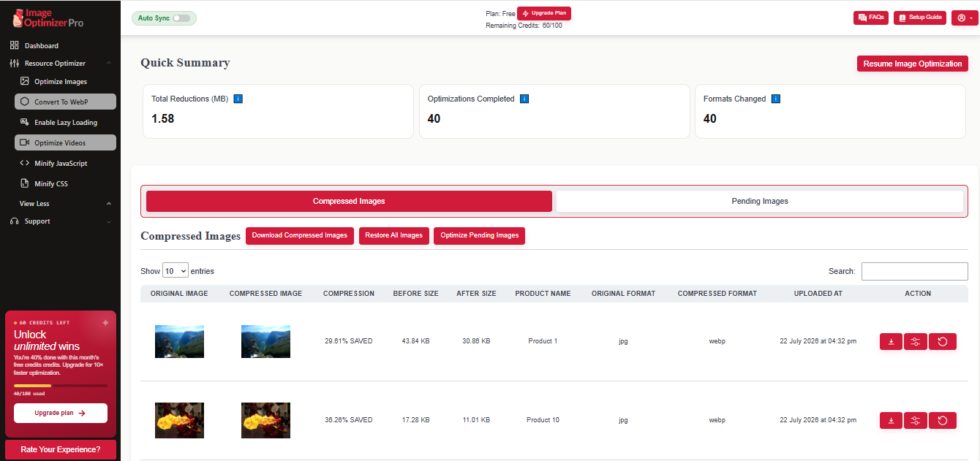Click the table Search input field
The width and height of the screenshot is (980, 461).
tap(915, 271)
